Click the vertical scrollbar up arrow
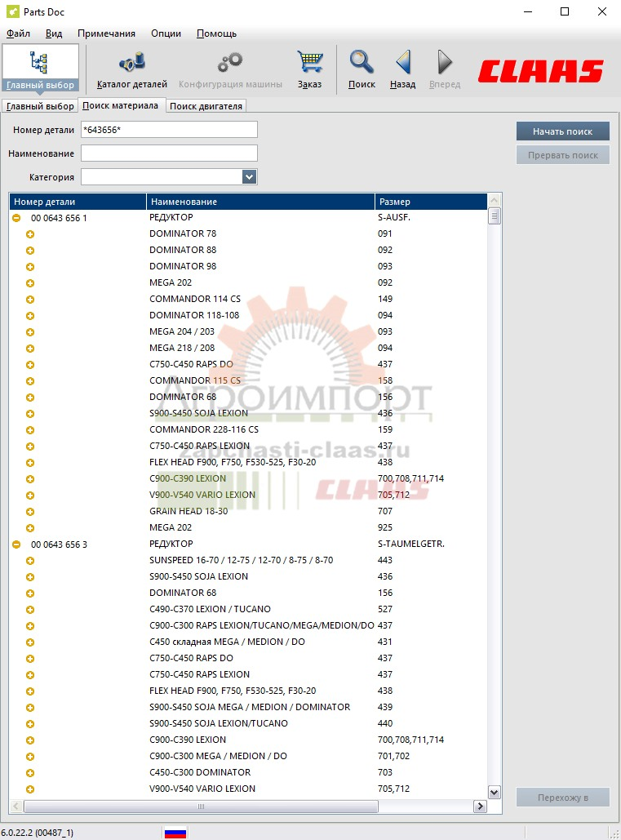The width and height of the screenshot is (621, 840). 495,200
